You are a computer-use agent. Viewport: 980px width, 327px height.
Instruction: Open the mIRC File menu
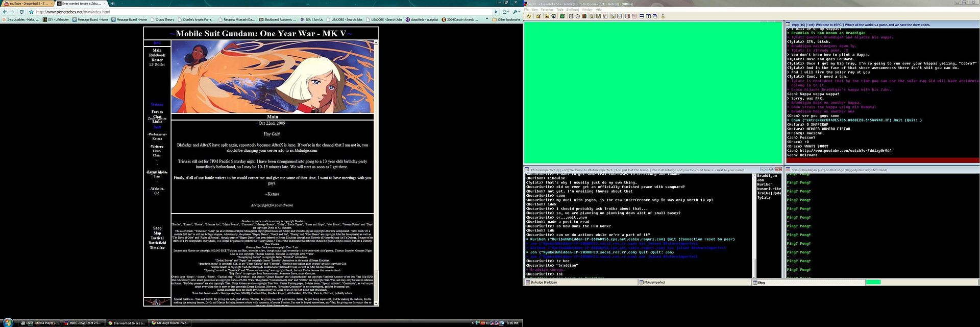point(527,10)
